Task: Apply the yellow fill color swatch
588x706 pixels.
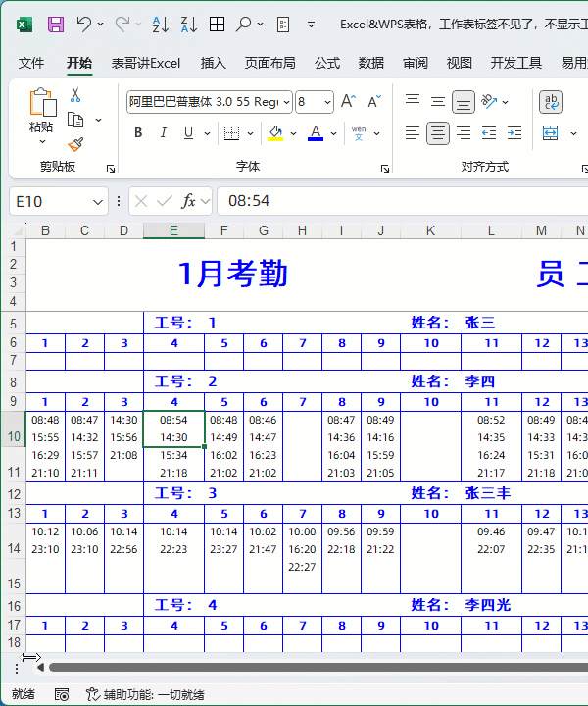Action: (275, 133)
